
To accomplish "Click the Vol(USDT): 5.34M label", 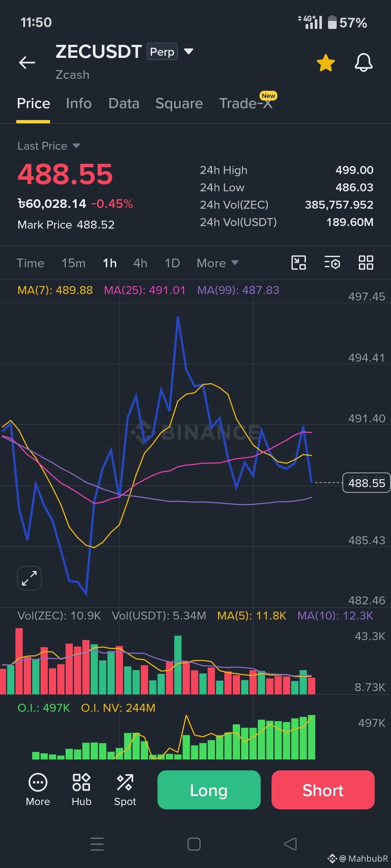I will pyautogui.click(x=159, y=616).
